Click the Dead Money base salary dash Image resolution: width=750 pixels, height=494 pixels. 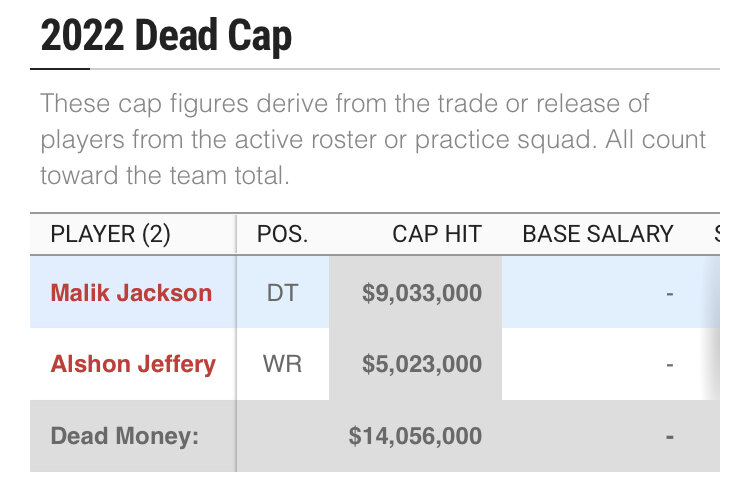pyautogui.click(x=669, y=436)
